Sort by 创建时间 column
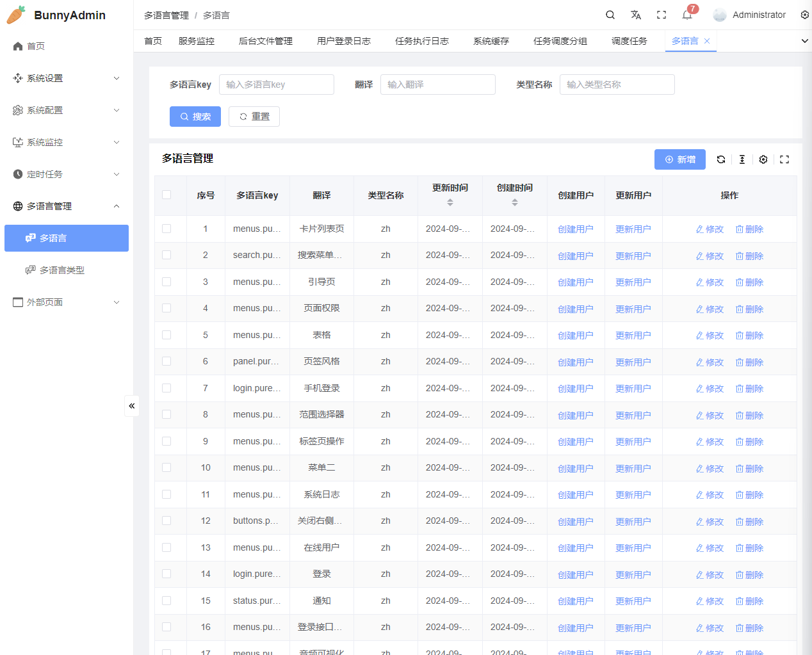 coord(515,202)
